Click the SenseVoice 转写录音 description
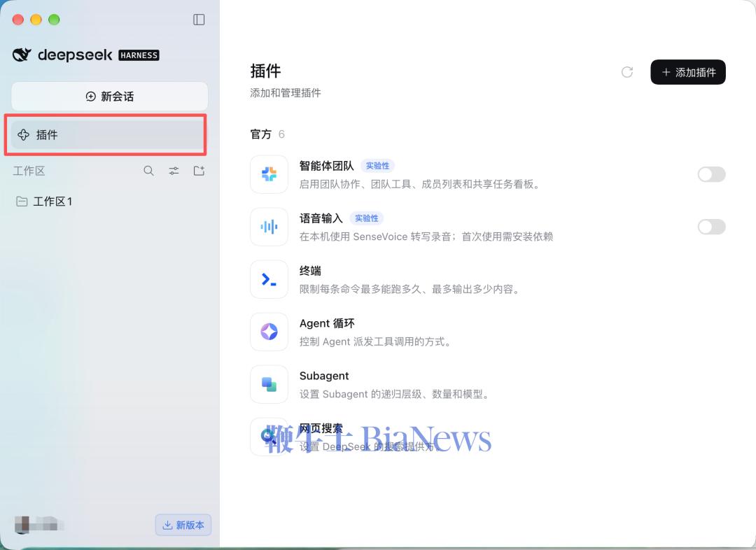The width and height of the screenshot is (756, 550). (426, 237)
